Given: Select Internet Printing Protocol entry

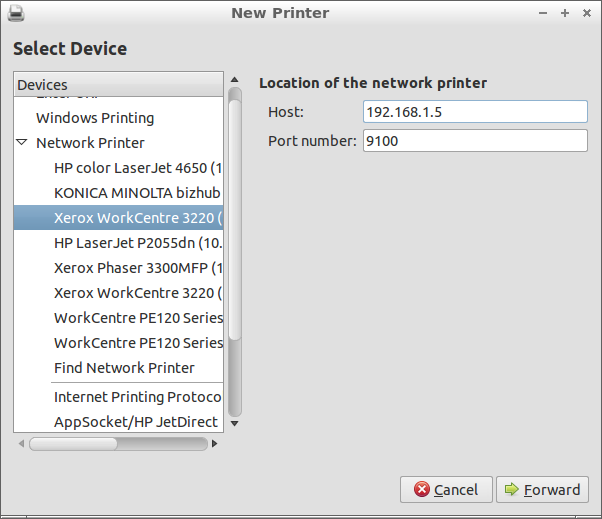Looking at the screenshot, I should 137,397.
